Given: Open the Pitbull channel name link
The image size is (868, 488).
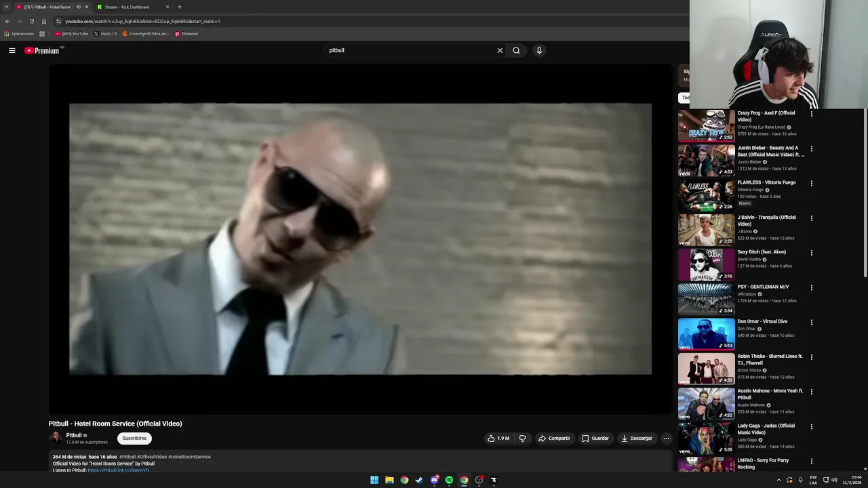Looking at the screenshot, I should 74,435.
